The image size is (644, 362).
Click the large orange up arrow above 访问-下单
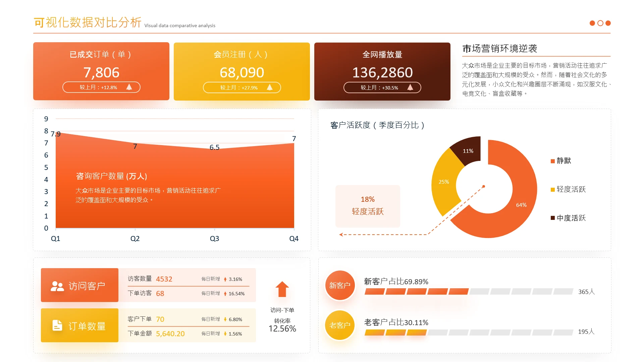point(282,289)
